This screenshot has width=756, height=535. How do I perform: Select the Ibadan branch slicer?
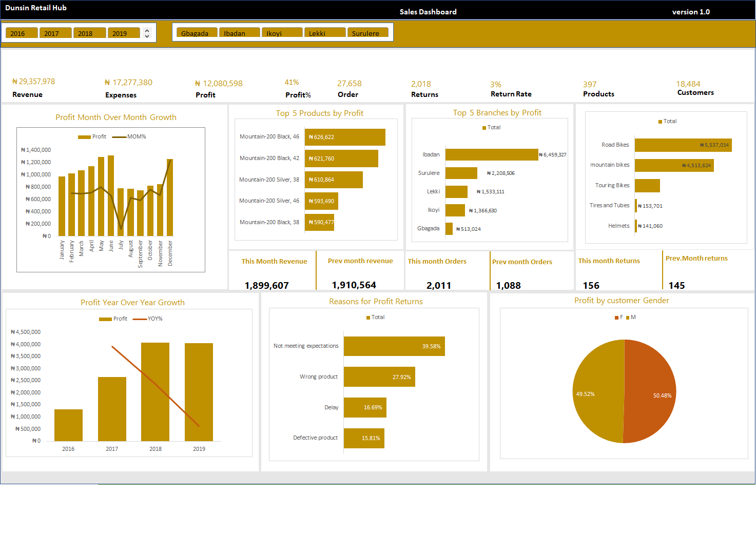240,33
